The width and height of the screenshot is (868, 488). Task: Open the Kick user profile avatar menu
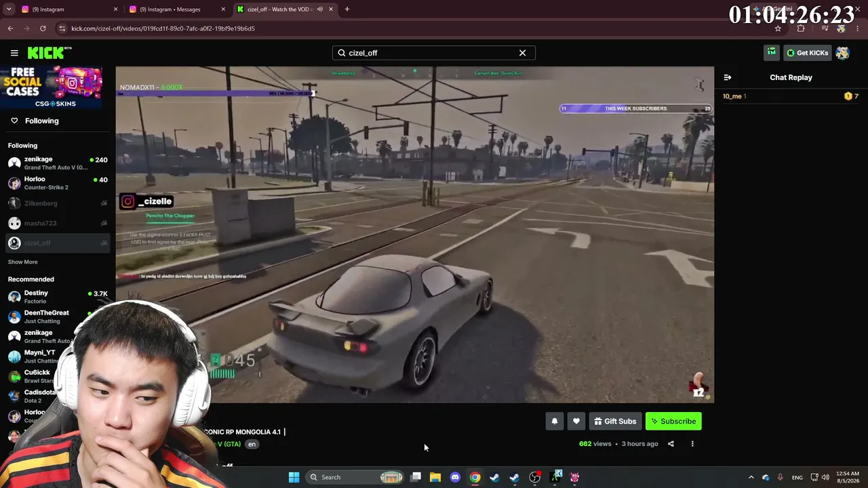click(842, 53)
